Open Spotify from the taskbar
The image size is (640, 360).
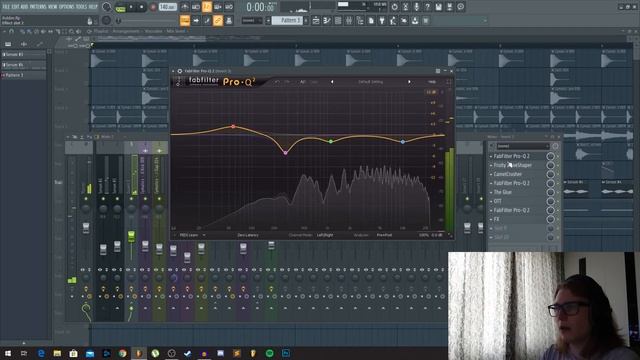coord(269,353)
